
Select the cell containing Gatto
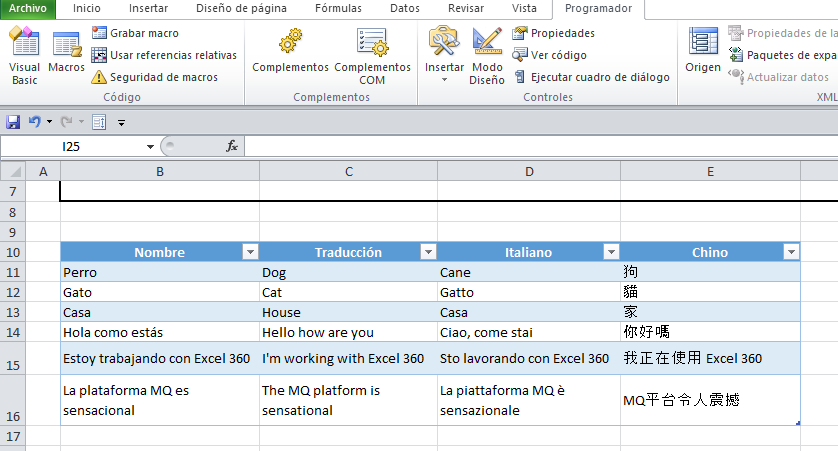pos(528,292)
